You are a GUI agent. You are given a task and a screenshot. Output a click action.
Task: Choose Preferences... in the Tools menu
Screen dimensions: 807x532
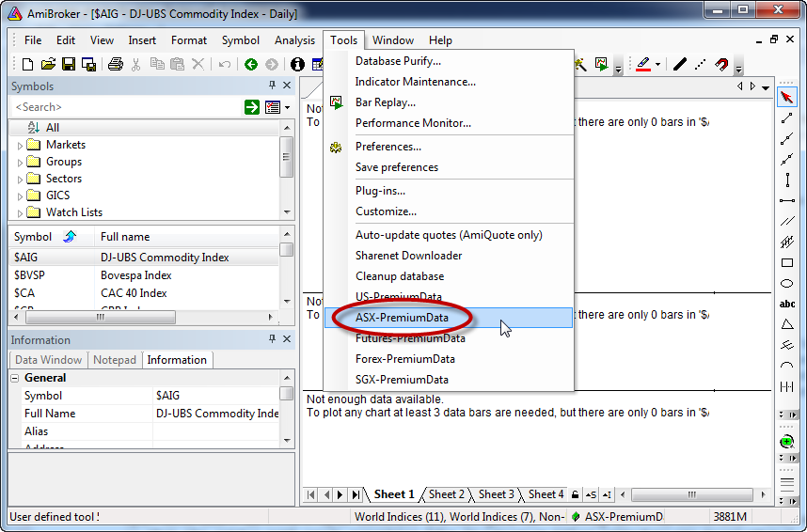point(449,147)
